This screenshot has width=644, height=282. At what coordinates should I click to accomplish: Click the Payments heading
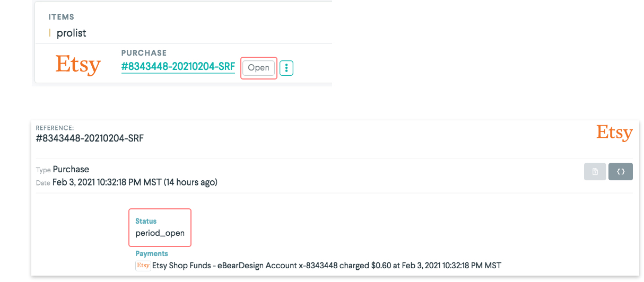[x=152, y=254]
